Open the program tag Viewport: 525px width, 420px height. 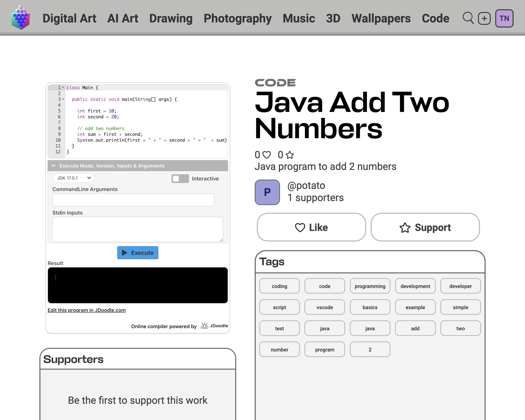point(325,350)
